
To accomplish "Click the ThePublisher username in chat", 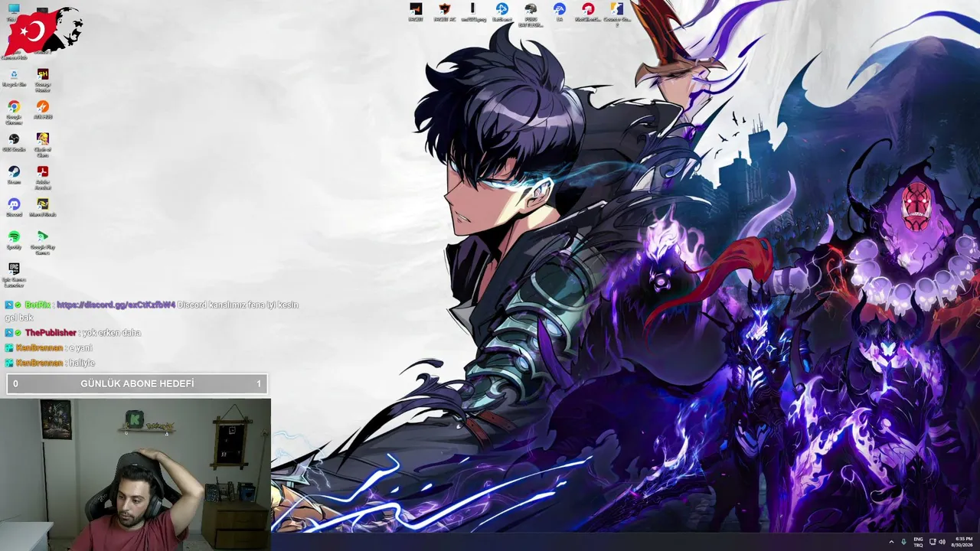I will pos(51,333).
